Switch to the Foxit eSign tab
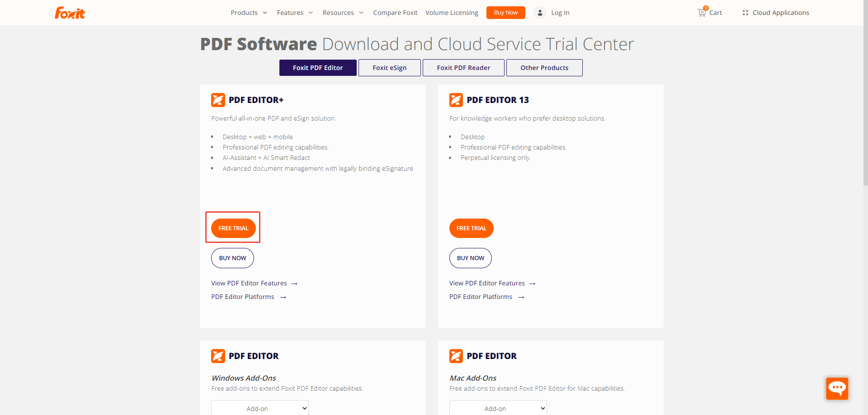This screenshot has height=415, width=868. pos(389,68)
